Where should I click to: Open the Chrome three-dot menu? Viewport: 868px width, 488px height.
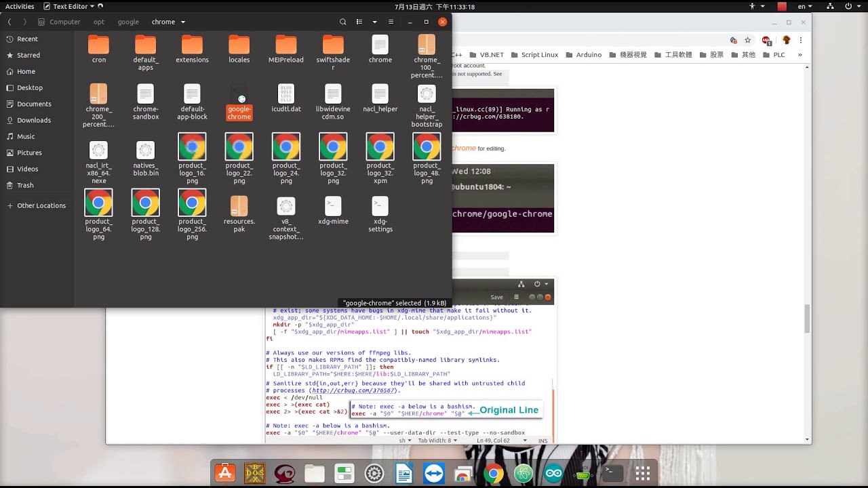click(802, 40)
